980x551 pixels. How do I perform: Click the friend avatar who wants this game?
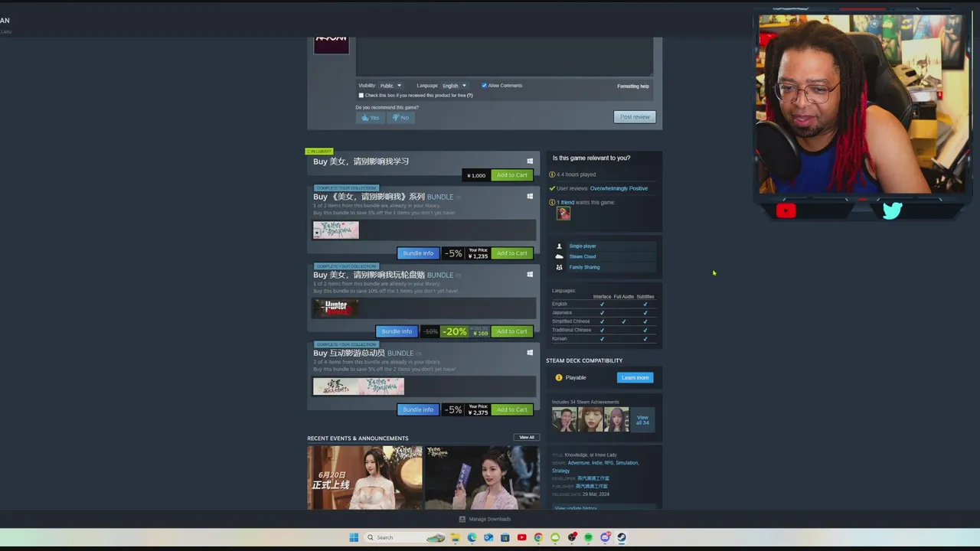(x=563, y=214)
